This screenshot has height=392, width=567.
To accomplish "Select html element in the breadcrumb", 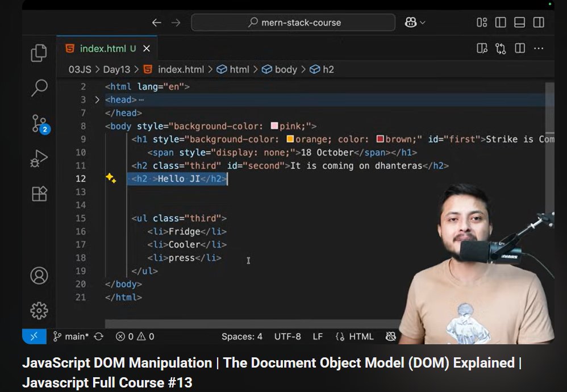I will 233,69.
